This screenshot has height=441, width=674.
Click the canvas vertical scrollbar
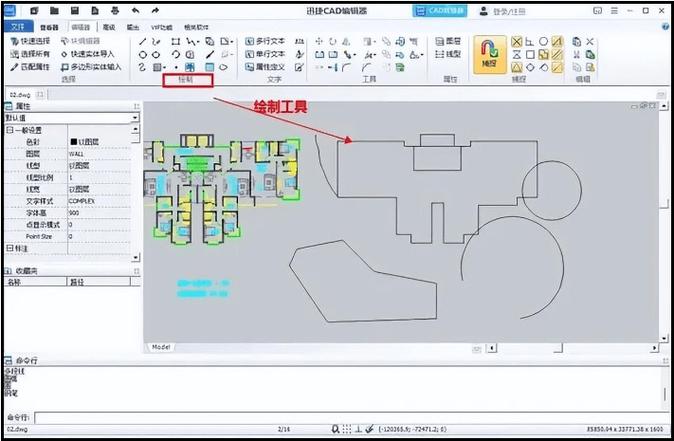(665, 221)
